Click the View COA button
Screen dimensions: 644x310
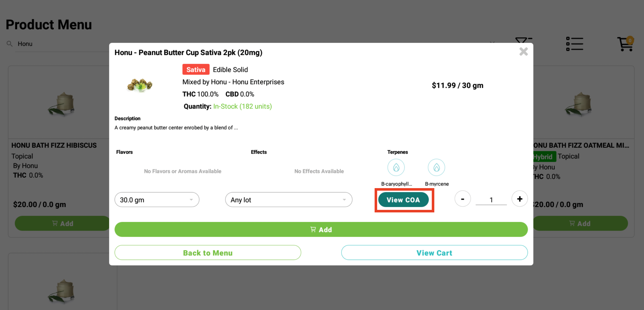tap(403, 200)
